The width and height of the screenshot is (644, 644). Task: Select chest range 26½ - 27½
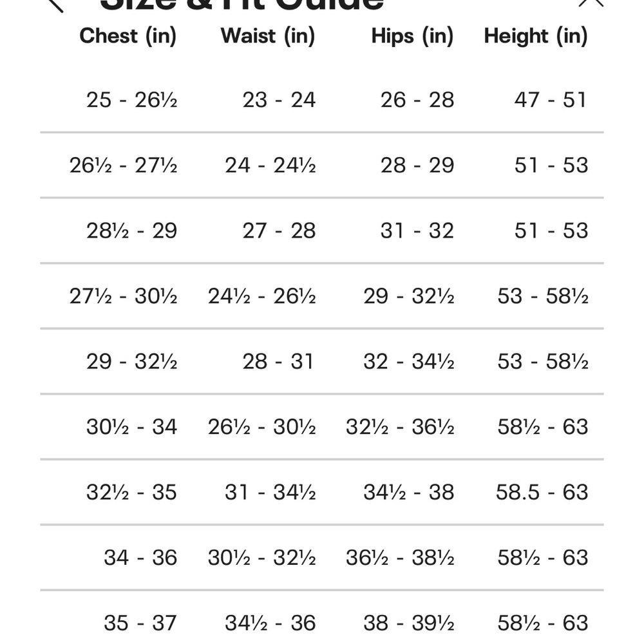(x=123, y=166)
